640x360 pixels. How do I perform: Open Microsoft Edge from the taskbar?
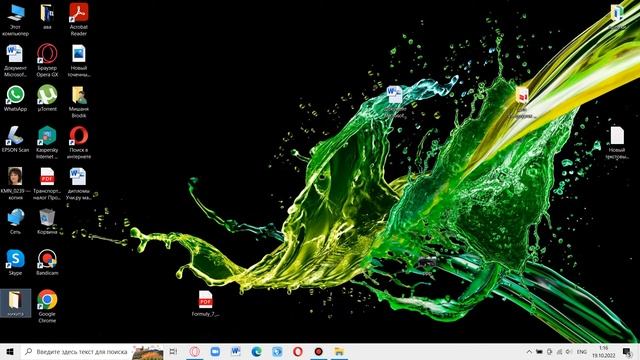(x=256, y=351)
